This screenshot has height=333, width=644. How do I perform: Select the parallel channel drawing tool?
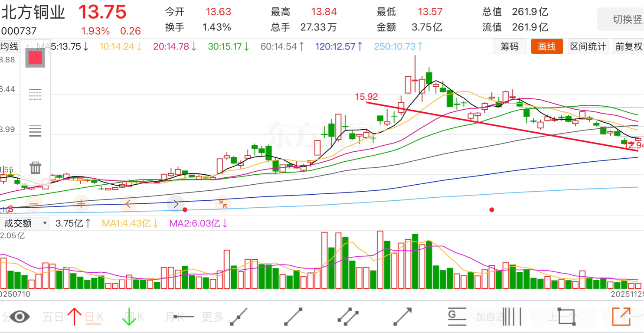tap(348, 317)
